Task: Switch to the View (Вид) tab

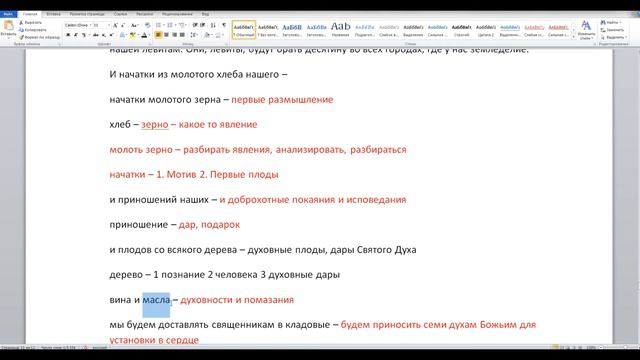Action: point(205,14)
